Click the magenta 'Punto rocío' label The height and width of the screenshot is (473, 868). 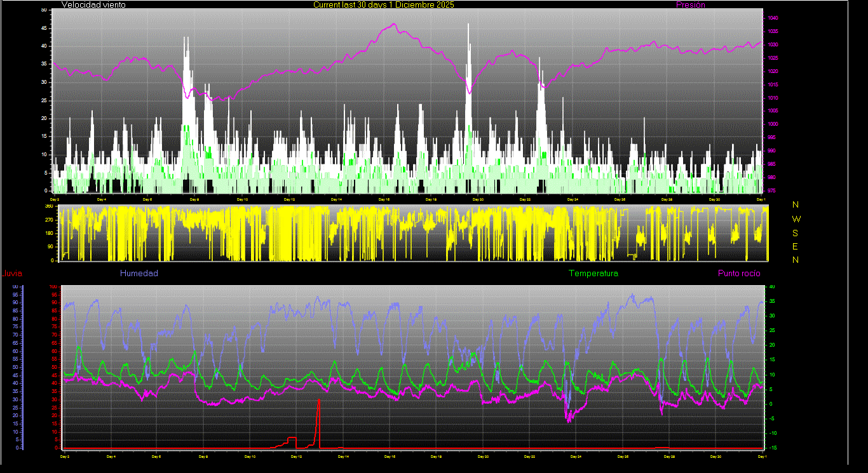click(x=739, y=274)
